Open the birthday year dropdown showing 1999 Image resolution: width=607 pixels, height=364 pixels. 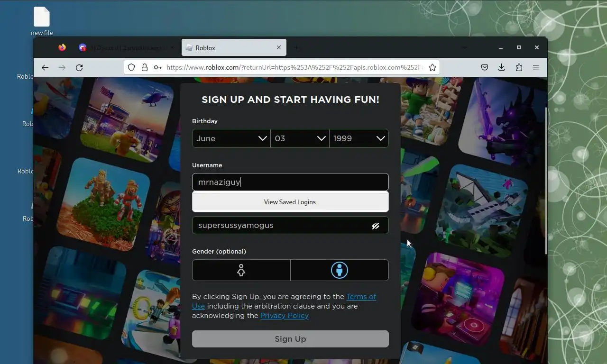pyautogui.click(x=359, y=138)
